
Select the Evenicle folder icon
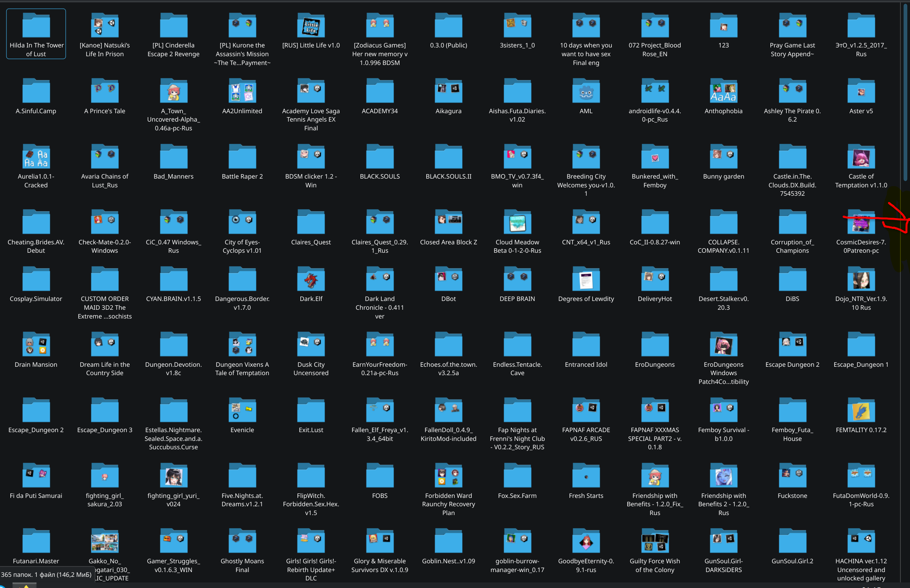click(242, 411)
